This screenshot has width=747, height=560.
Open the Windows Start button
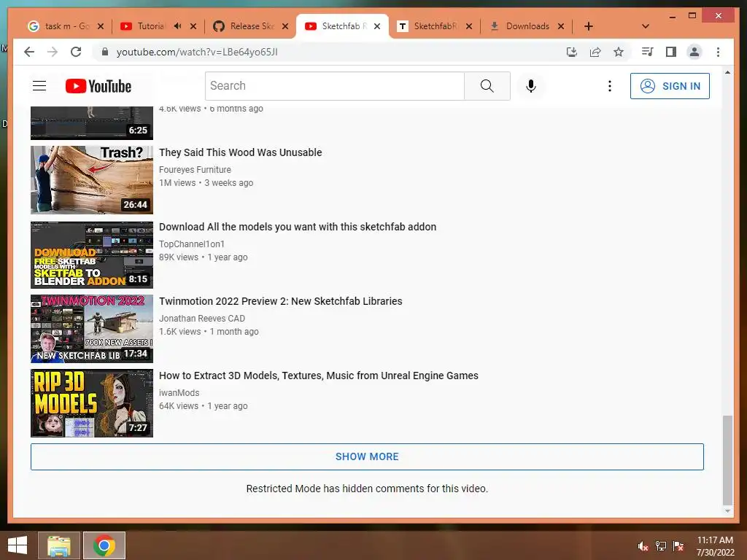pos(18,545)
